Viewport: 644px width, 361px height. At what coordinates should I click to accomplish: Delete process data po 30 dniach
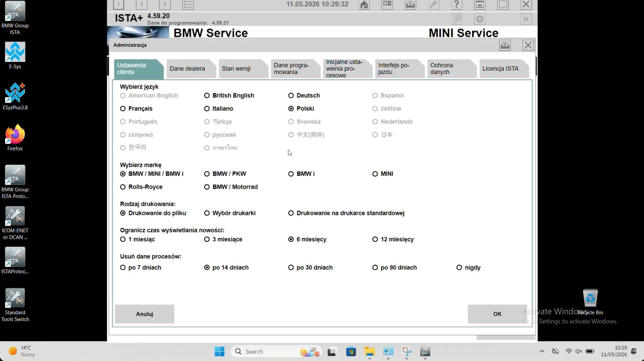310,268
